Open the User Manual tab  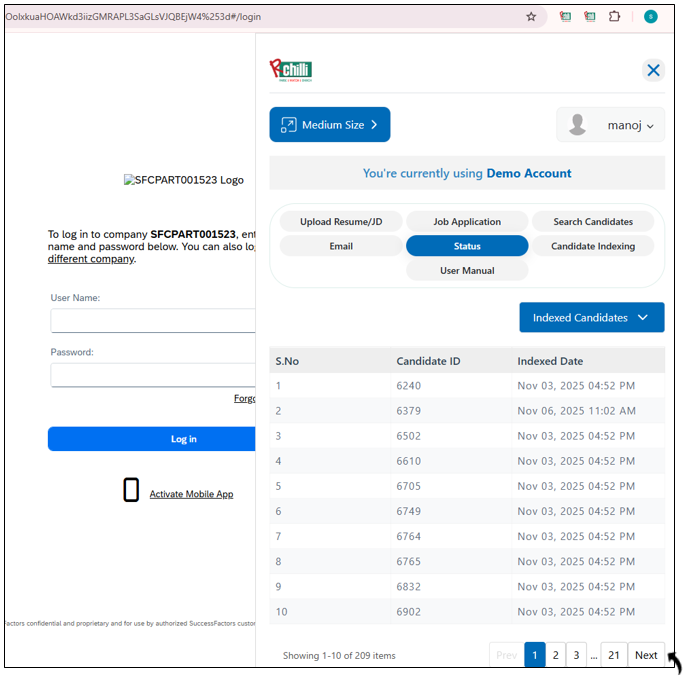click(467, 271)
